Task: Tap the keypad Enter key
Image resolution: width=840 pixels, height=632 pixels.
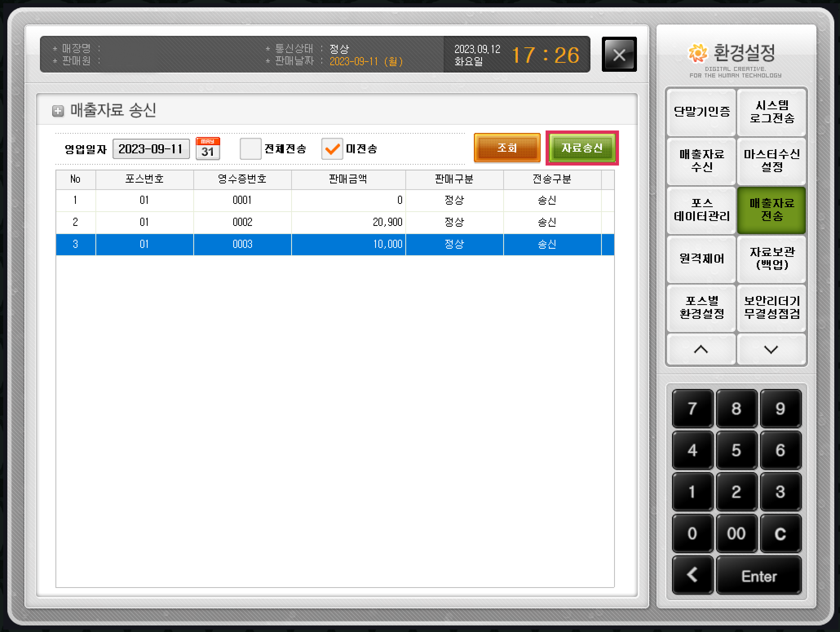Action: click(x=759, y=575)
